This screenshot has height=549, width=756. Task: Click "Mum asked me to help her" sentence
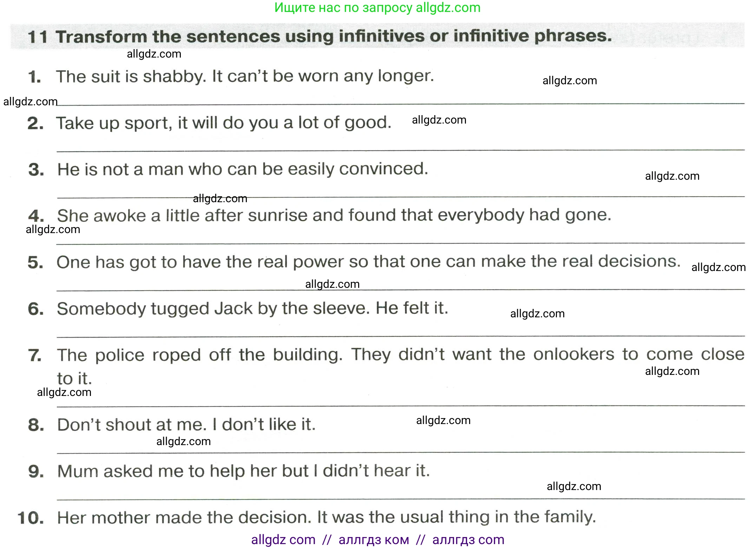click(243, 471)
